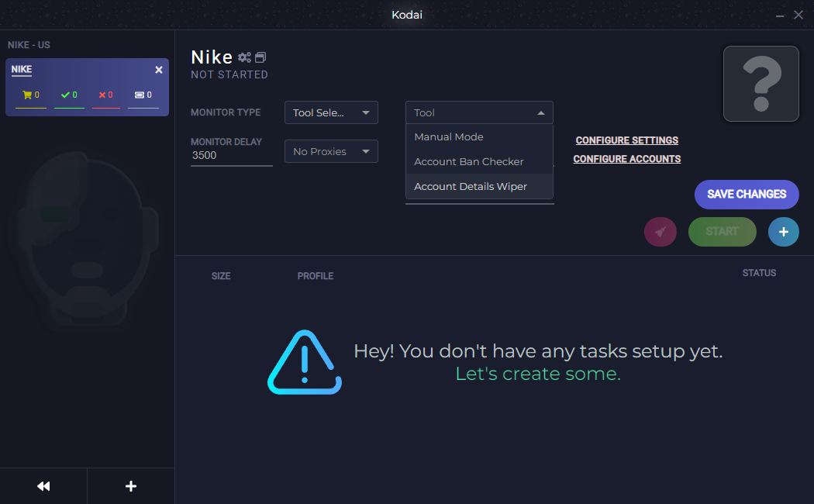The height and width of the screenshot is (504, 814).
Task: Choose Account Ban Checker option
Action: point(479,161)
